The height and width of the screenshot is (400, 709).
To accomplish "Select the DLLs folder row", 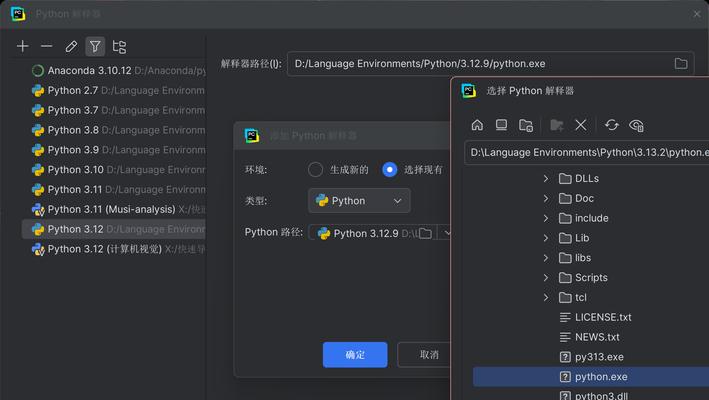I will [591, 179].
